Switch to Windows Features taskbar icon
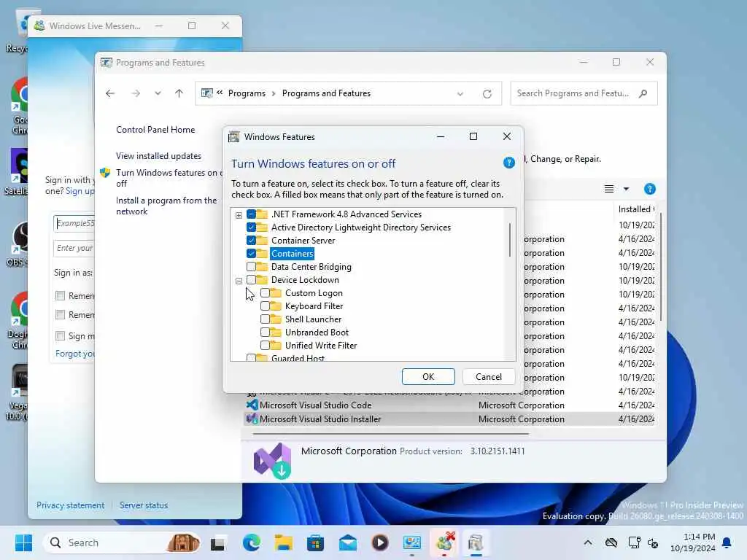The height and width of the screenshot is (560, 747). pos(476,542)
